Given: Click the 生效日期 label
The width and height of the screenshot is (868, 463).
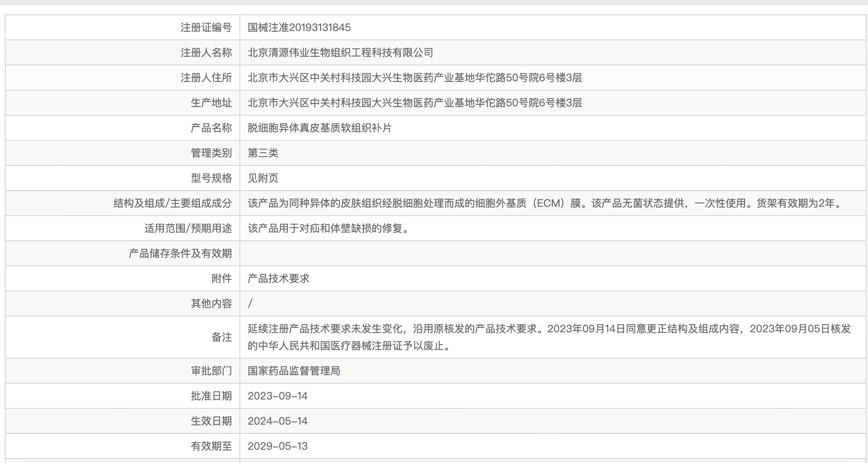Looking at the screenshot, I should tap(211, 421).
